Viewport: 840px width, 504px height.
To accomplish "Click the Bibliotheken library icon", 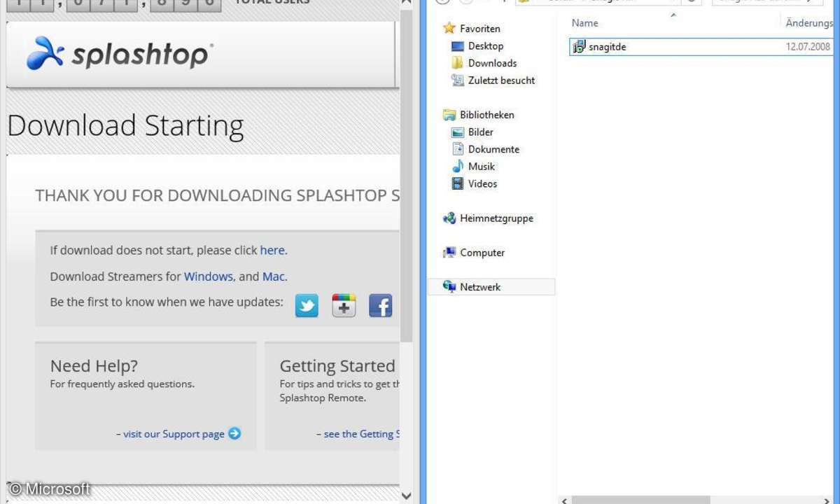I will pos(449,115).
